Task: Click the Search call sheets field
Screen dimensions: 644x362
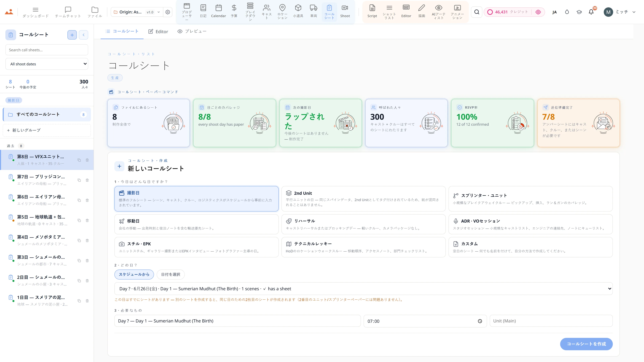Action: [47, 50]
